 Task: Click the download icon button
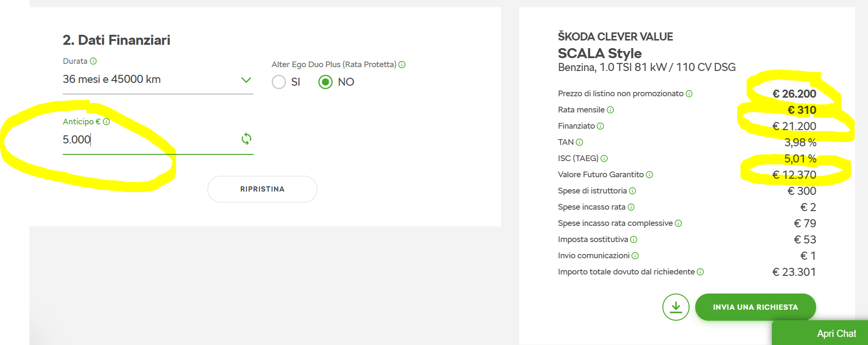pyautogui.click(x=676, y=307)
